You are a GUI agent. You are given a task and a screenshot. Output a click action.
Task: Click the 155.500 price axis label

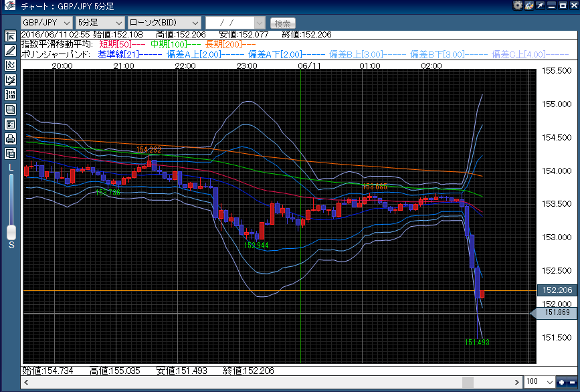(x=556, y=71)
